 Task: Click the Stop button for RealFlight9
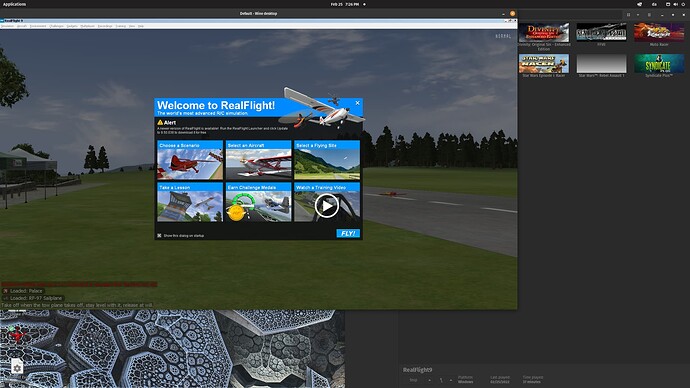coord(413,380)
